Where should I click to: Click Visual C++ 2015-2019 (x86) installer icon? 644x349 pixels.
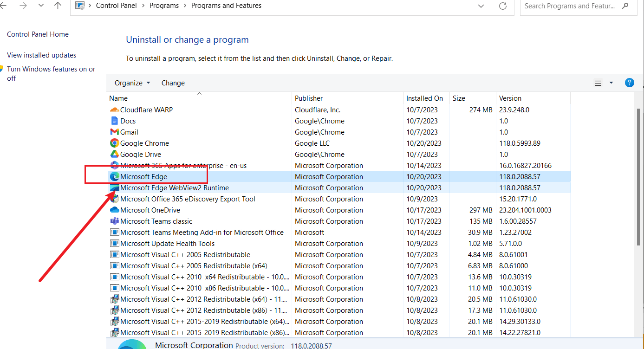point(115,333)
